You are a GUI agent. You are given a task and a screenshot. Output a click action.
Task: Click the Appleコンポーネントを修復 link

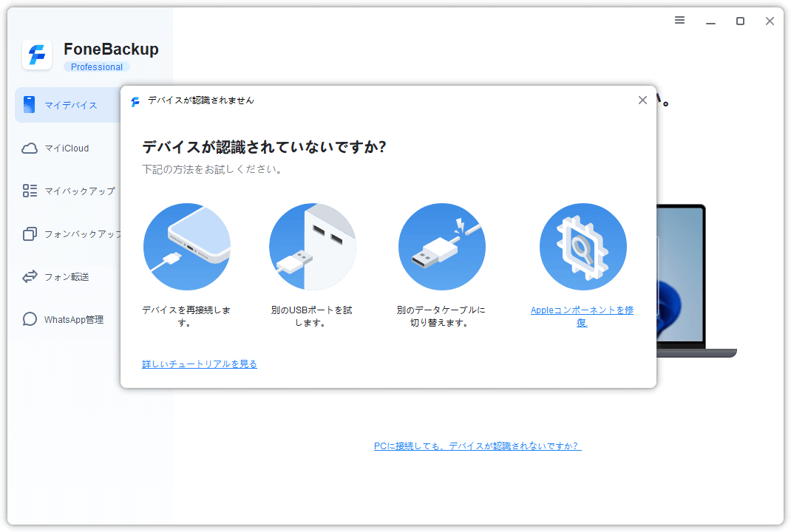(x=582, y=316)
